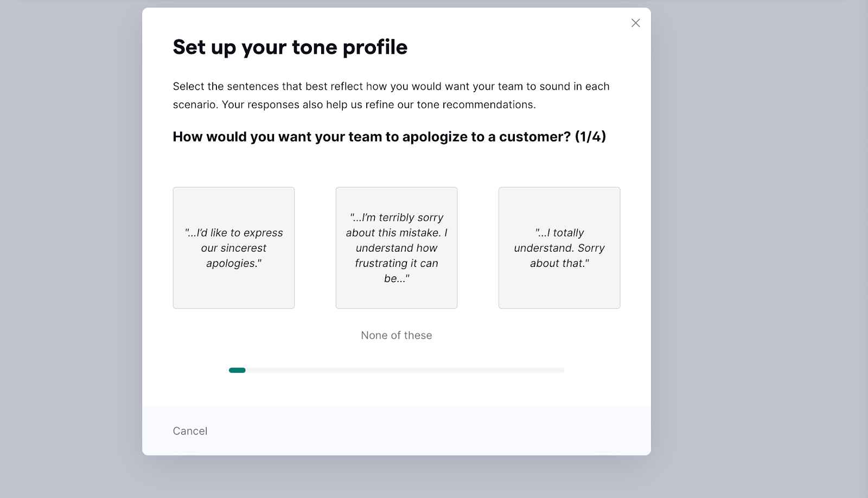The height and width of the screenshot is (498, 868).
Task: Select the sincerest apologies option card
Action: 233,248
